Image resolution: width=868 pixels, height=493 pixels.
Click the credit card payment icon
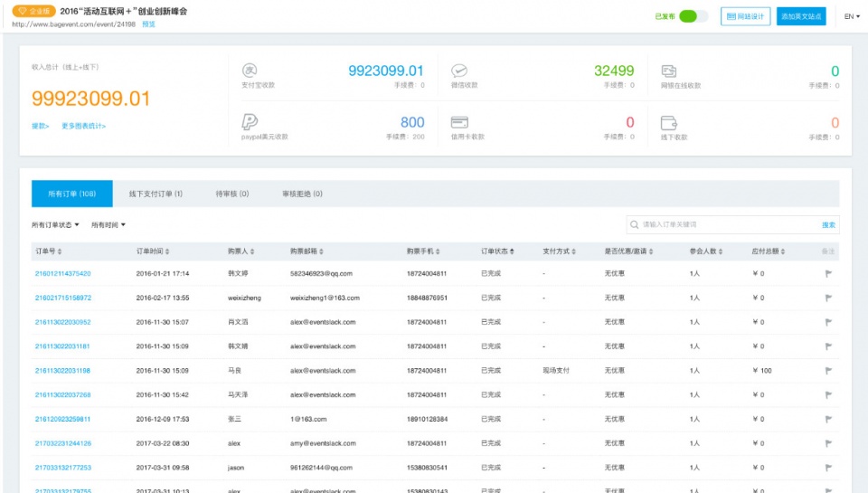coord(459,122)
